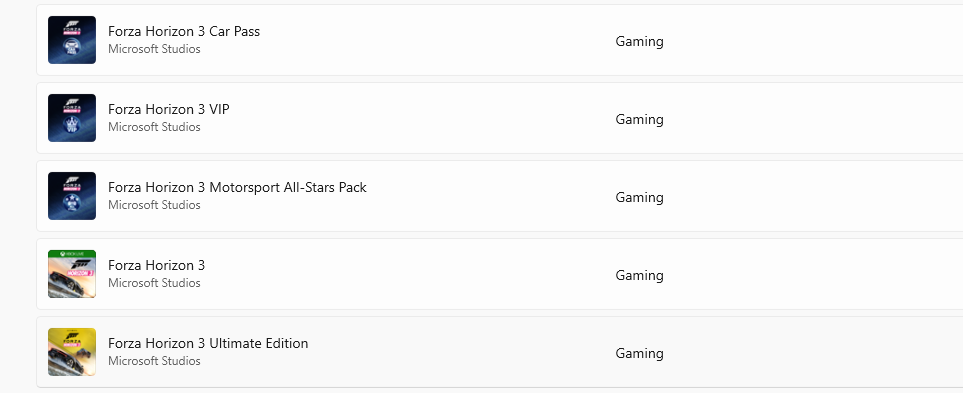Click the Forza Horizon 3 VIP icon
The width and height of the screenshot is (963, 393).
(72, 118)
